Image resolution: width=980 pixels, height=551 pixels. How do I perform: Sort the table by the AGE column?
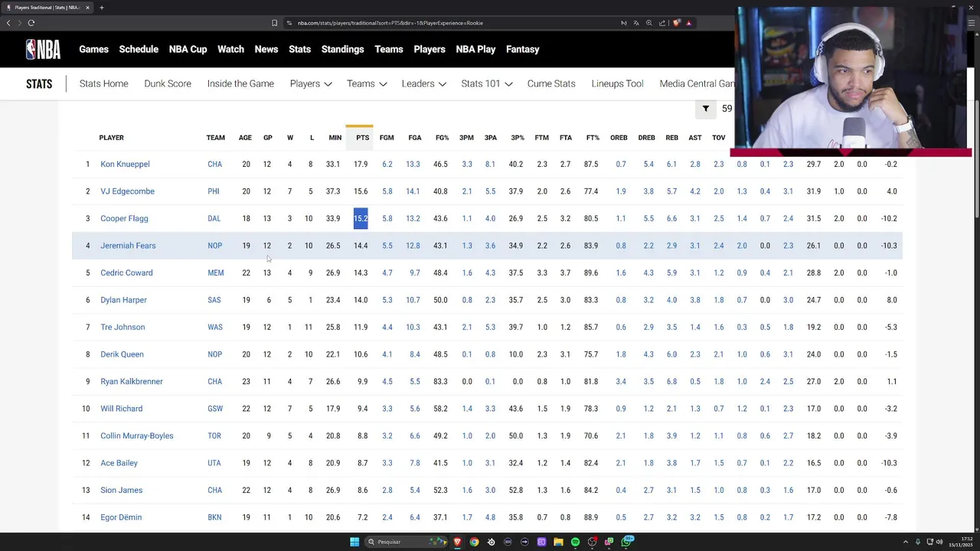(x=245, y=138)
